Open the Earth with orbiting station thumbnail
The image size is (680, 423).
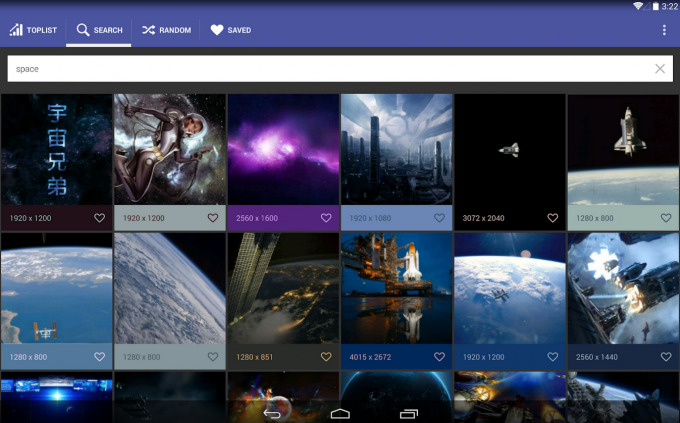pos(510,289)
